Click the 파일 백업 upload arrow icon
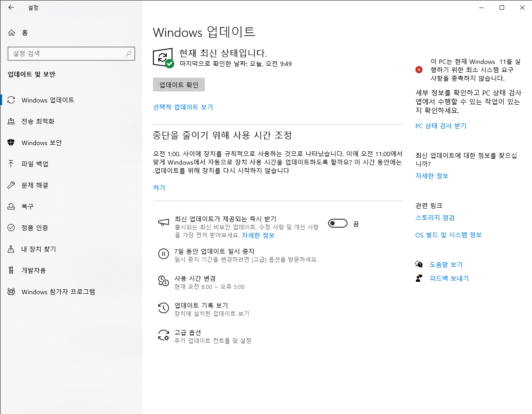Viewport: 532px width, 414px height. tap(12, 164)
